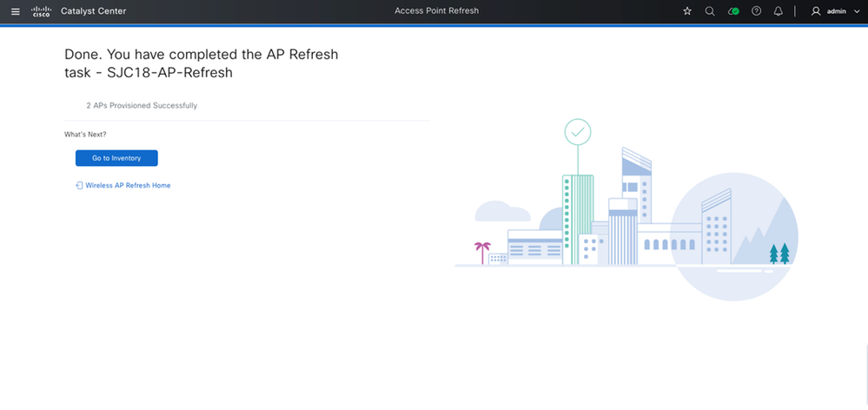This screenshot has height=410, width=868.
Task: Open the search magnifier icon
Action: coord(710,11)
